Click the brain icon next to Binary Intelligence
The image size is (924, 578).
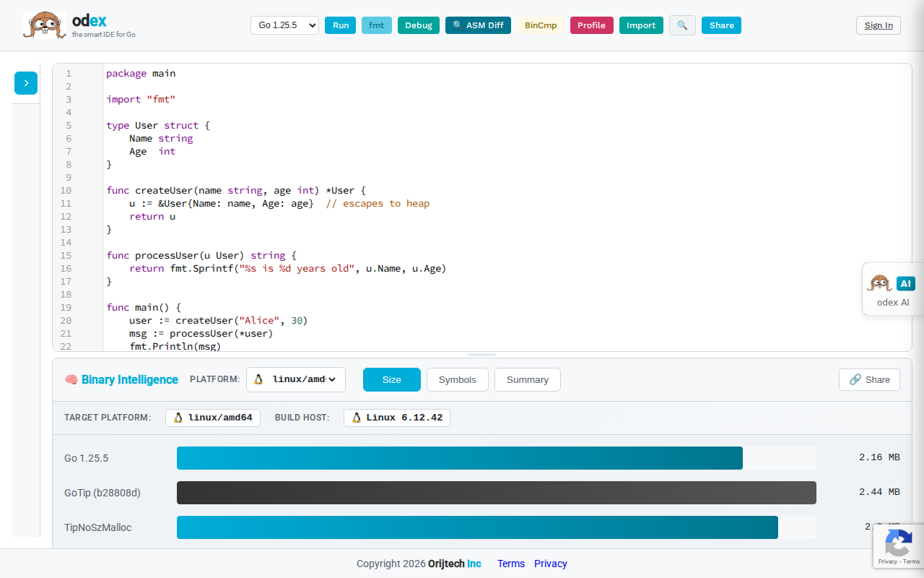tap(71, 379)
